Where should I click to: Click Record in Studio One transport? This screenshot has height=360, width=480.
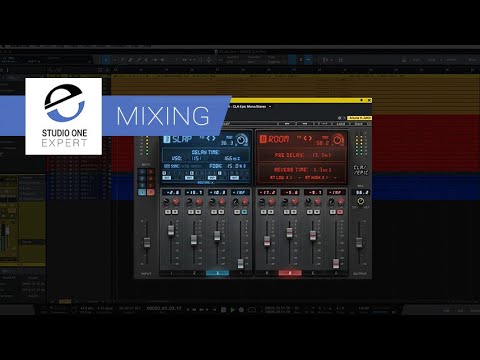click(x=241, y=310)
